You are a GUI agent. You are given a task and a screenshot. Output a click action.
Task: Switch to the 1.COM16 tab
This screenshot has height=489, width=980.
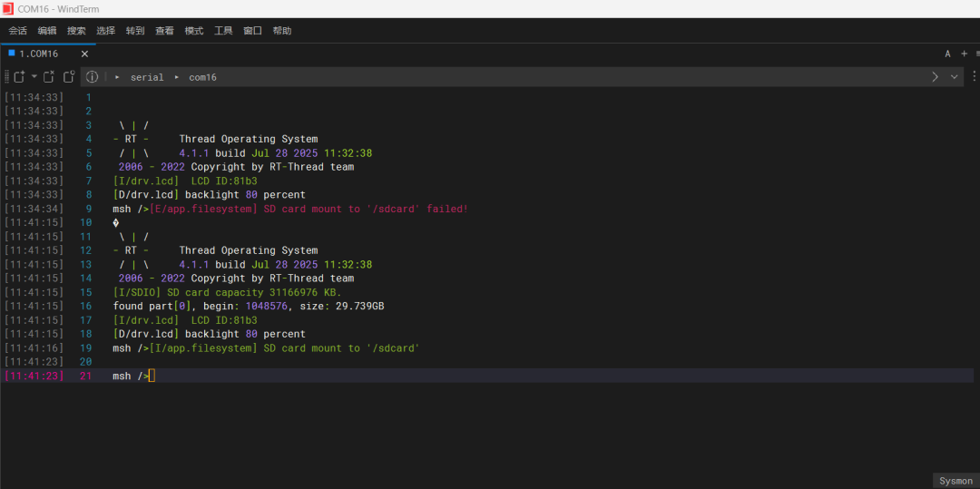(x=38, y=54)
